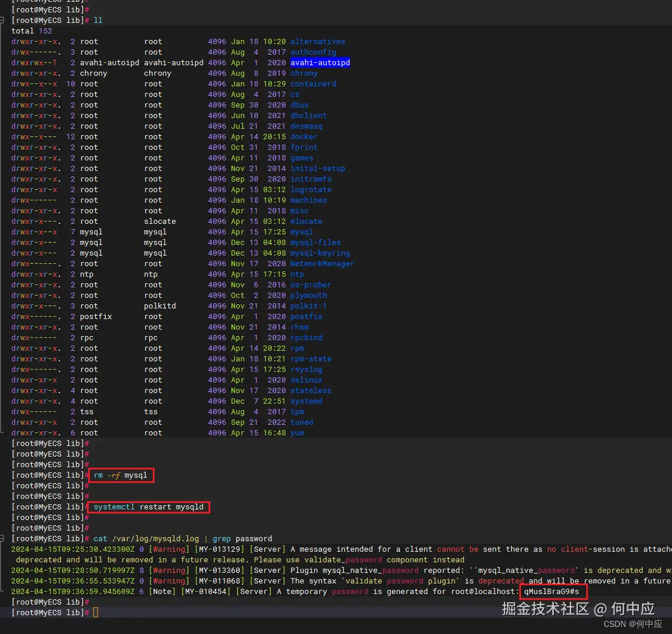The image size is (672, 634).
Task: Click '/var/log/mysqld.log' path in cat command
Action: click(156, 538)
